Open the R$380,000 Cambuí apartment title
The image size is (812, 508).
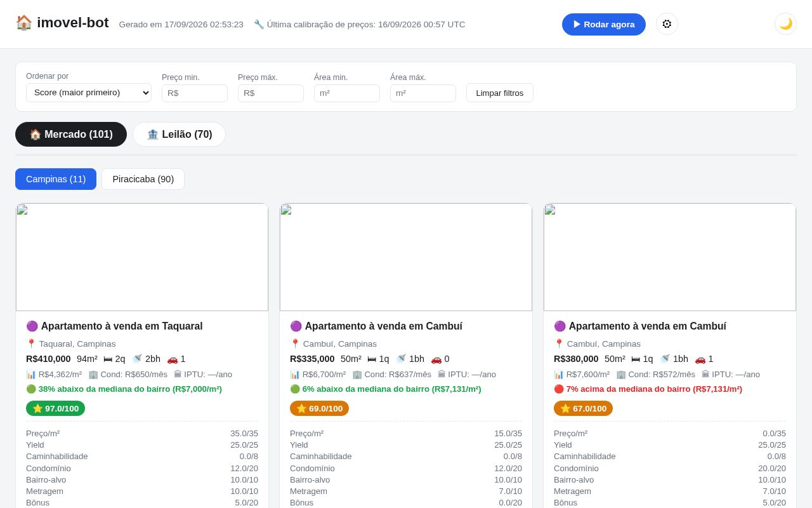[648, 326]
